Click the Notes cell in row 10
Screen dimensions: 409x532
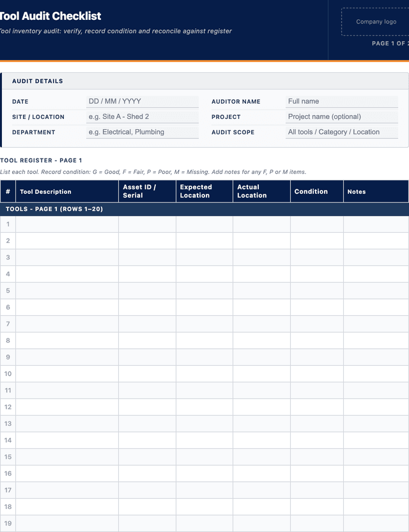376,374
